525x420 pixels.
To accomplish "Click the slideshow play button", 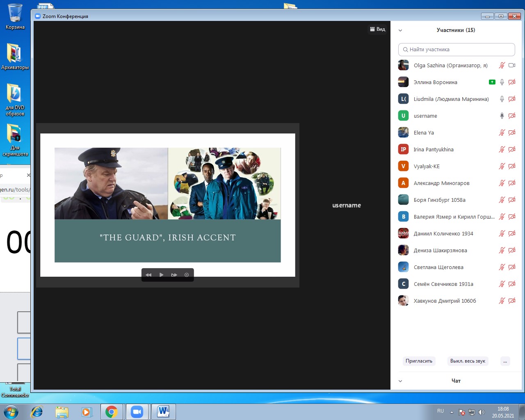I will pos(161,275).
